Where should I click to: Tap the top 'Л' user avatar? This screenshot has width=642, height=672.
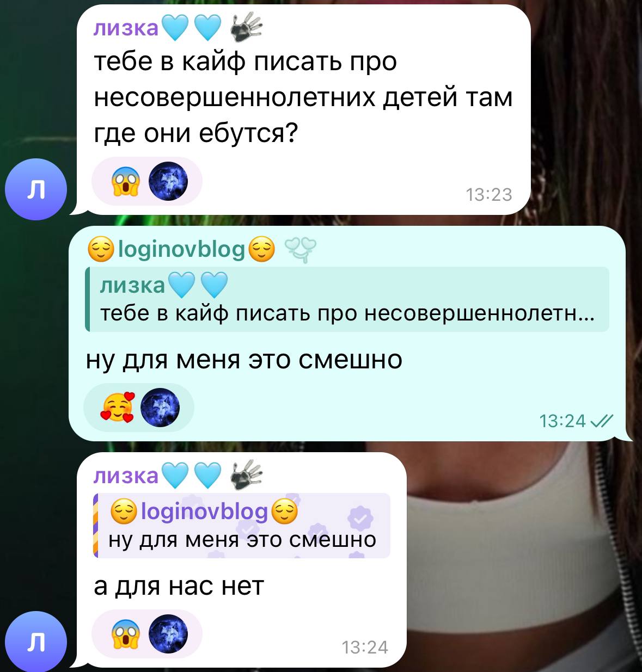(x=35, y=189)
